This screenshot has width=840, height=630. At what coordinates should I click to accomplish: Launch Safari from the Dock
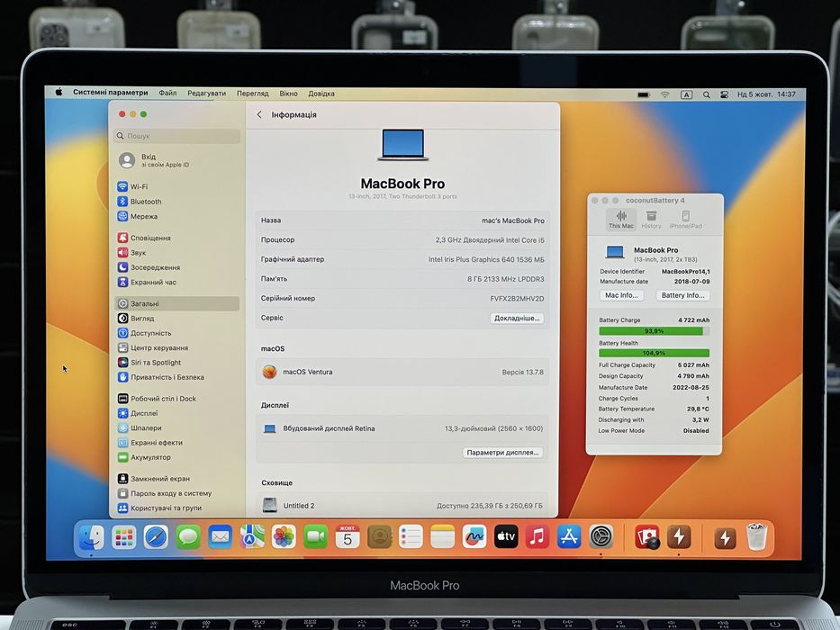[156, 536]
